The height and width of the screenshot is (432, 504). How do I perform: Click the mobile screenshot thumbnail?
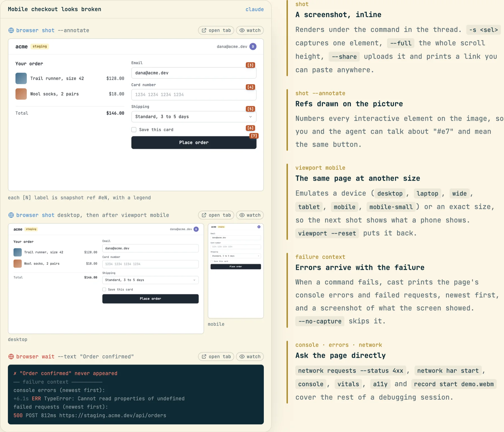coord(236,271)
